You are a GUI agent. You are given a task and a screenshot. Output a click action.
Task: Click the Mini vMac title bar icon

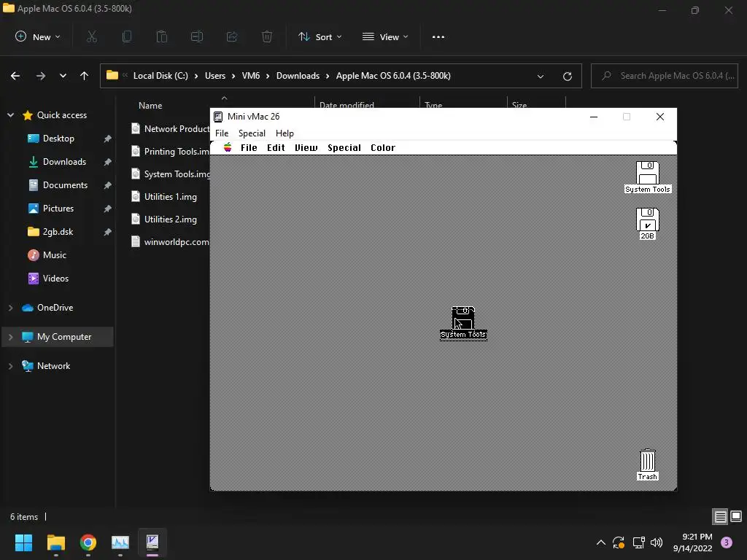[x=218, y=117]
